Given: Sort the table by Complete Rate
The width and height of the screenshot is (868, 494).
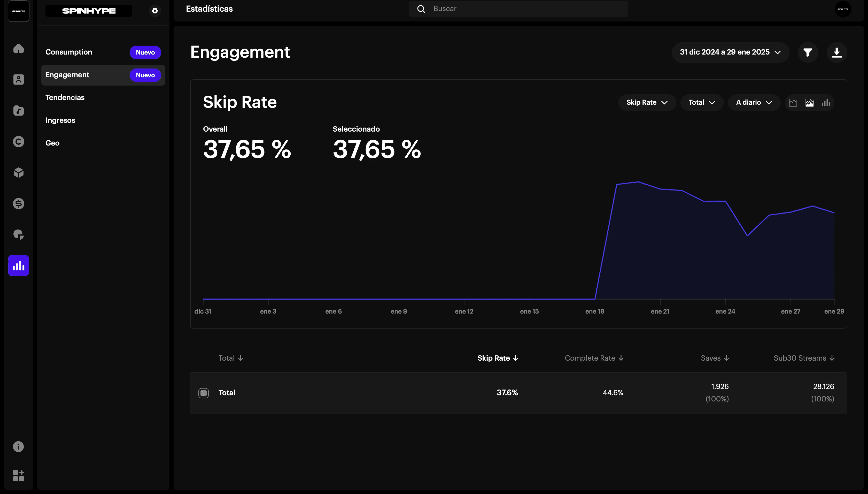Looking at the screenshot, I should (594, 358).
